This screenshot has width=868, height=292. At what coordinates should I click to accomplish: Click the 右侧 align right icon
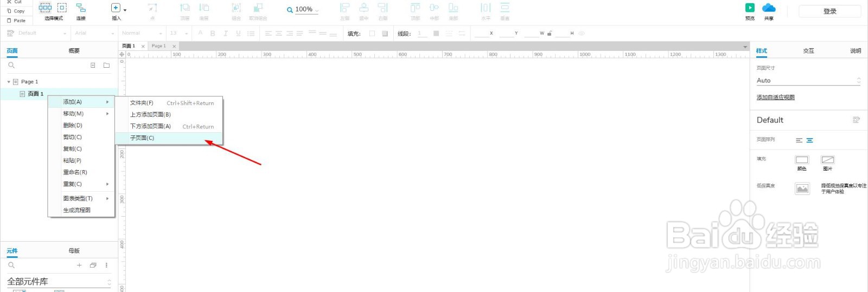click(383, 8)
